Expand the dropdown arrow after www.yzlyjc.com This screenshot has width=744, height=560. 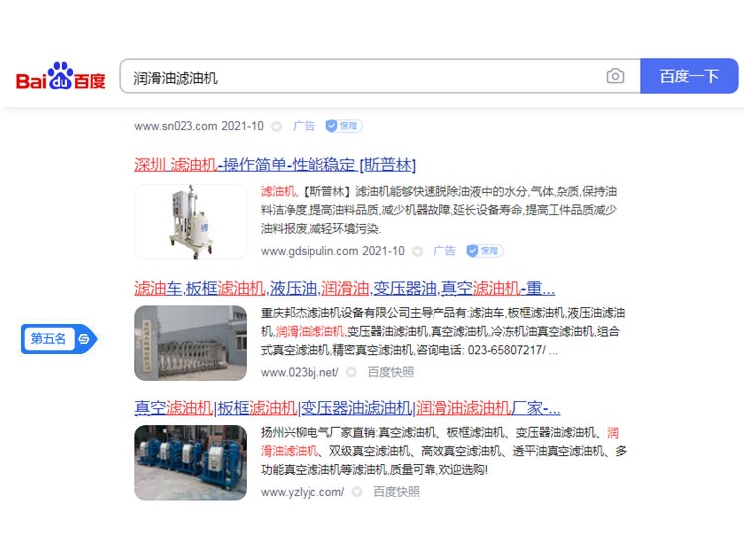click(357, 492)
